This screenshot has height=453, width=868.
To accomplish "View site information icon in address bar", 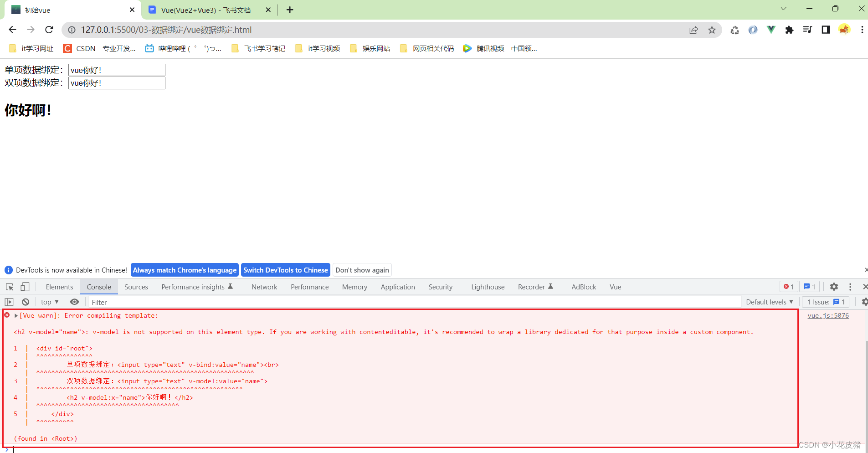I will pos(72,30).
